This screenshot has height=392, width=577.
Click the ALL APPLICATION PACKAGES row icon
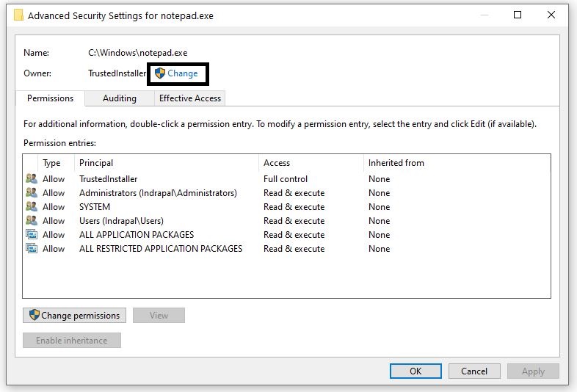(x=32, y=235)
